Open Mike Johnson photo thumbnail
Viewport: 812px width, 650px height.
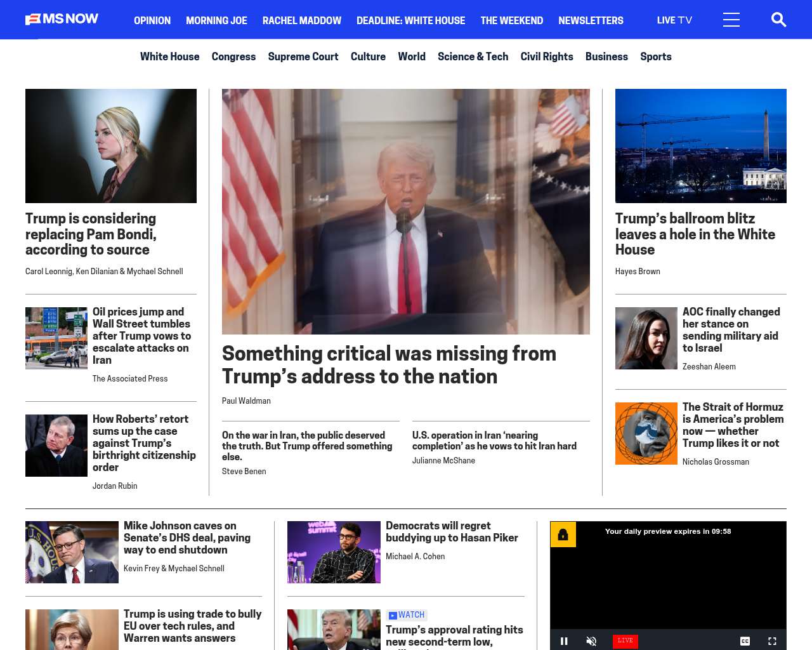[72, 552]
